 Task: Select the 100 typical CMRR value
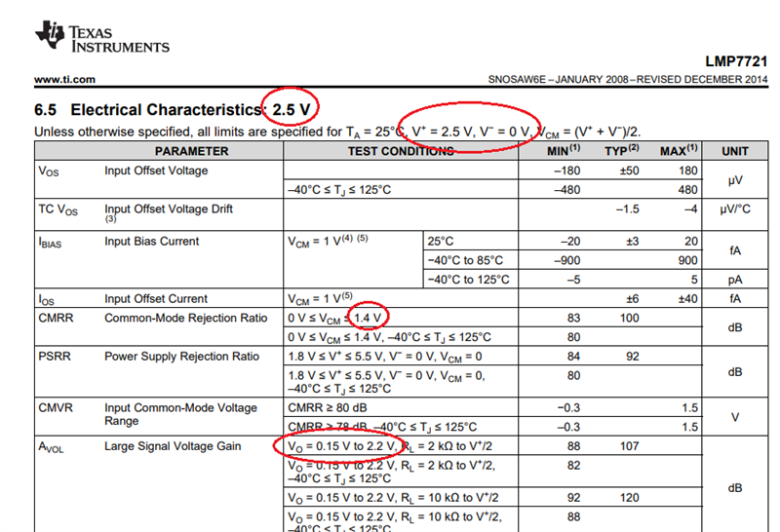coord(629,319)
